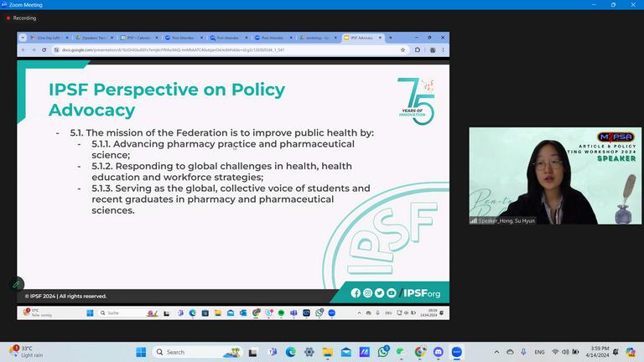Open the Settings gear on taskbar
The width and height of the screenshot is (644, 362).
tap(309, 352)
